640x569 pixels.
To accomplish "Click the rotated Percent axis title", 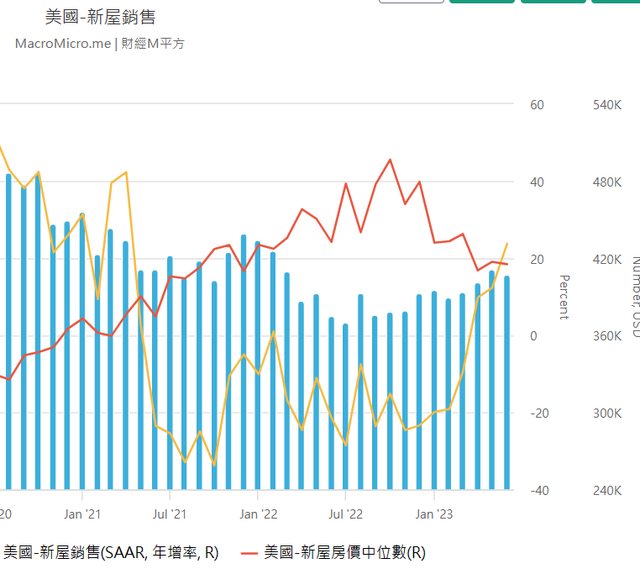I will pyautogui.click(x=564, y=297).
